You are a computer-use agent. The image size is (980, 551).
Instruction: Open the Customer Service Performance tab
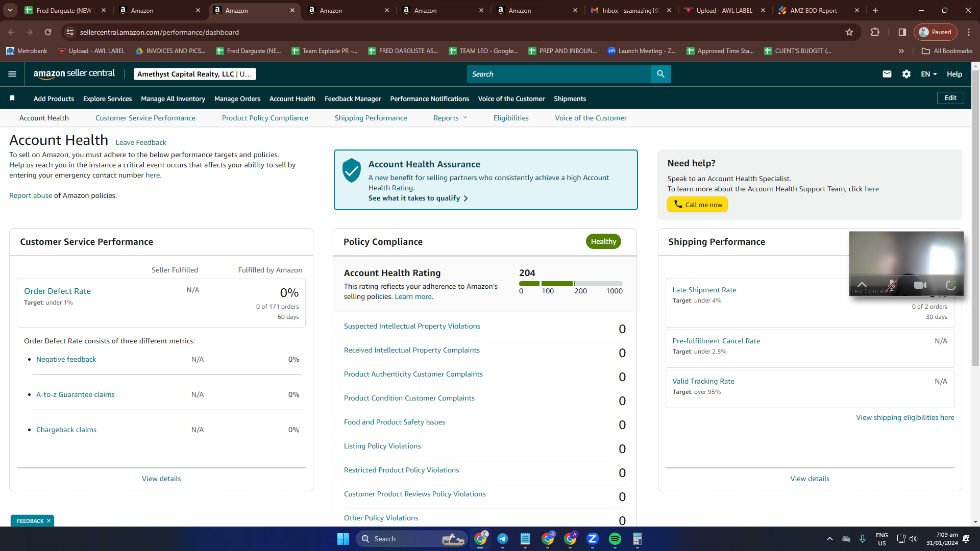pyautogui.click(x=145, y=118)
